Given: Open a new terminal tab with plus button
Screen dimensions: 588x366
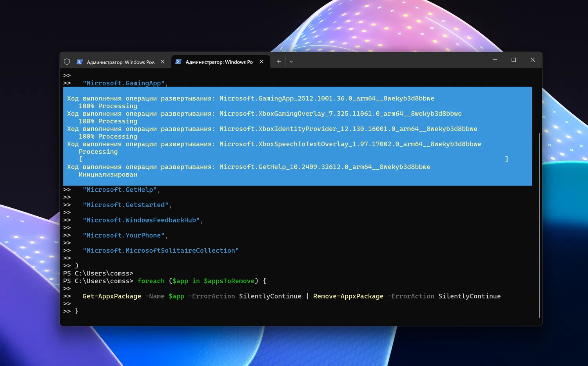Looking at the screenshot, I should coord(279,62).
